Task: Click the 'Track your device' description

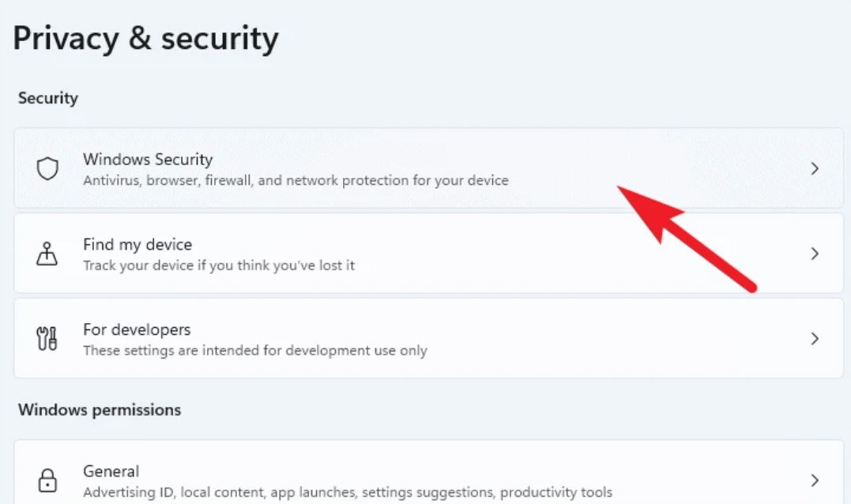Action: (219, 265)
